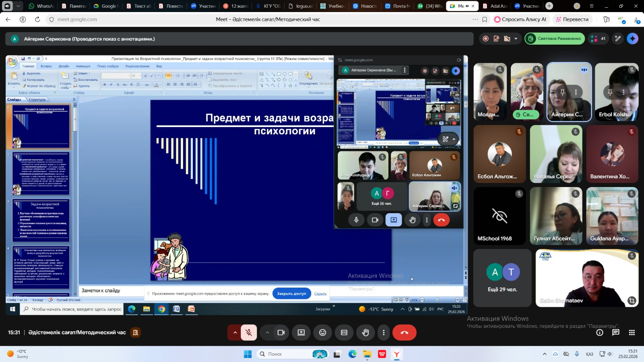644x362 pixels.
Task: Unmute the microphone in Meet controls
Action: coord(249,333)
